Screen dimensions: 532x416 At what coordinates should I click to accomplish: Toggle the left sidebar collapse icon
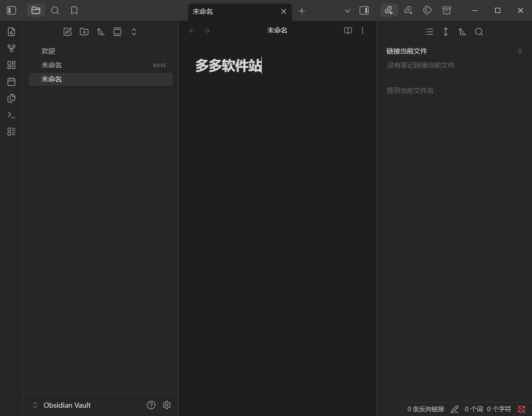(x=11, y=10)
